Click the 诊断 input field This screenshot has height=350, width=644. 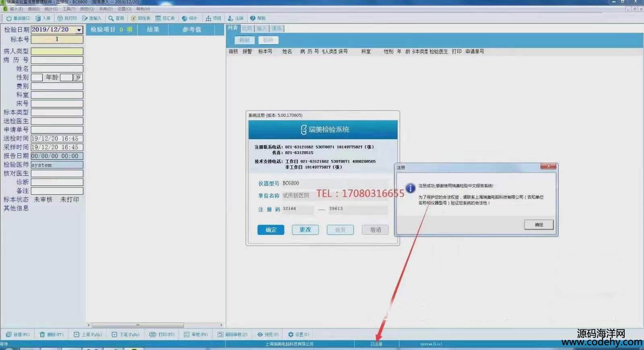(x=57, y=182)
